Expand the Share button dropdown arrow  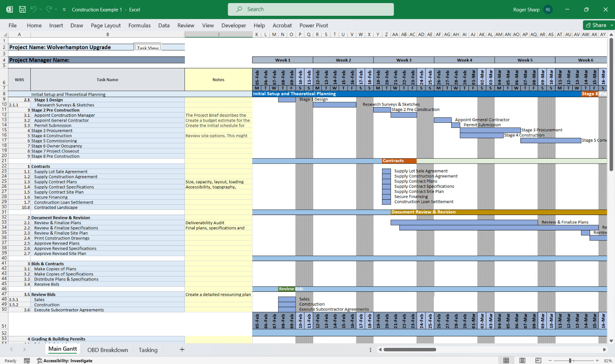pyautogui.click(x=612, y=25)
